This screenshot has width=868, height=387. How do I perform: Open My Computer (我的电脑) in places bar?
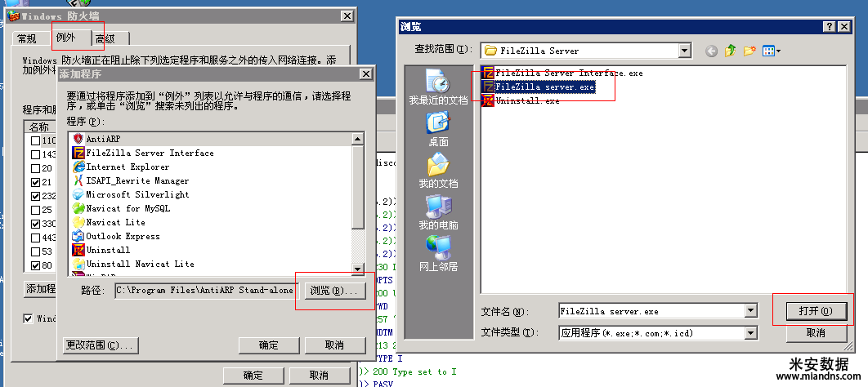[x=438, y=213]
